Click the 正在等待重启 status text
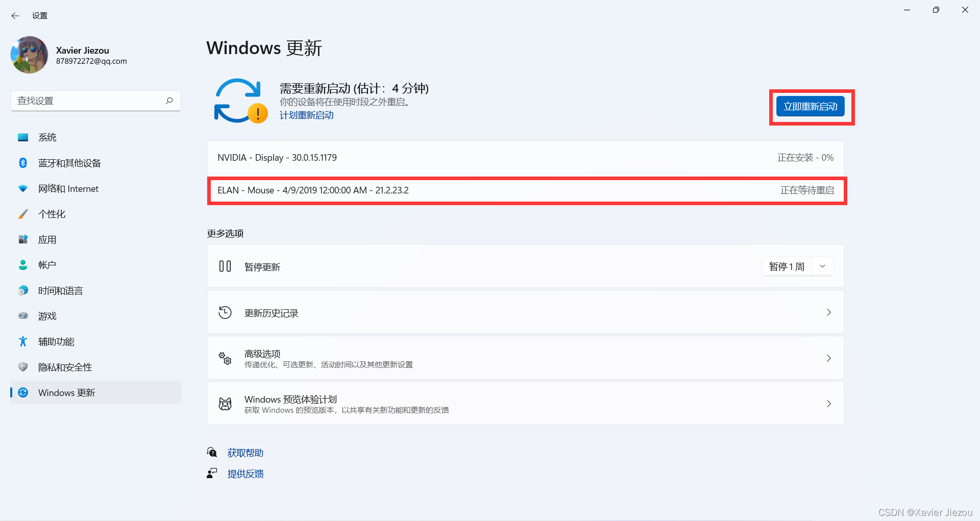The width and height of the screenshot is (980, 521). coord(807,190)
